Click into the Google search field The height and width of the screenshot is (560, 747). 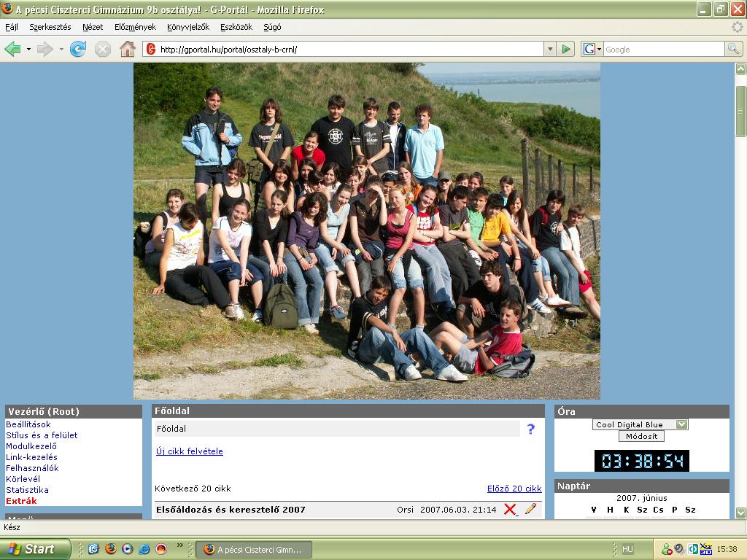click(664, 49)
